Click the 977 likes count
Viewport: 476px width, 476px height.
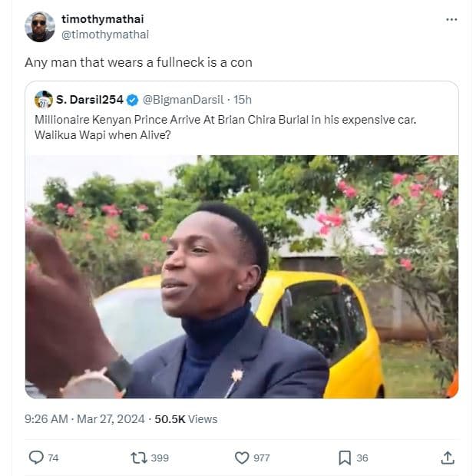click(x=262, y=458)
